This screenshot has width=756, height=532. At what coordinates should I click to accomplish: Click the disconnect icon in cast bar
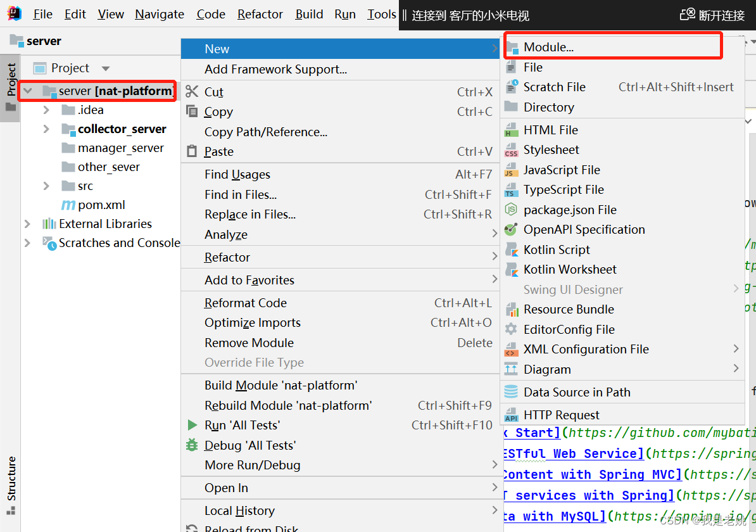[688, 15]
